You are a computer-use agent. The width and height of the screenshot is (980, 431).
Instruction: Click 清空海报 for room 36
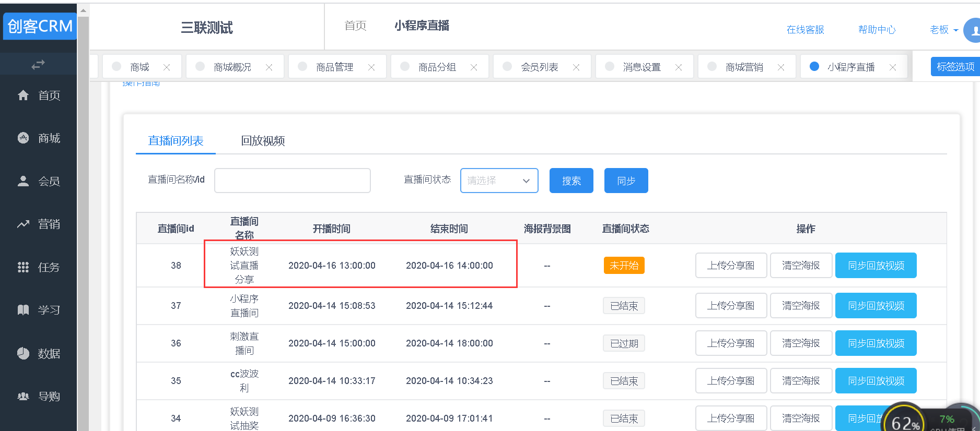click(x=801, y=343)
